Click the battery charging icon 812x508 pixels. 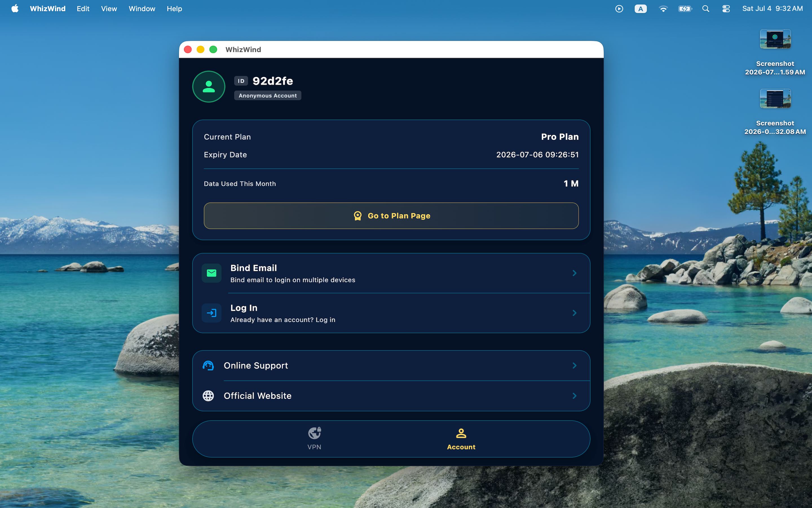[685, 9]
